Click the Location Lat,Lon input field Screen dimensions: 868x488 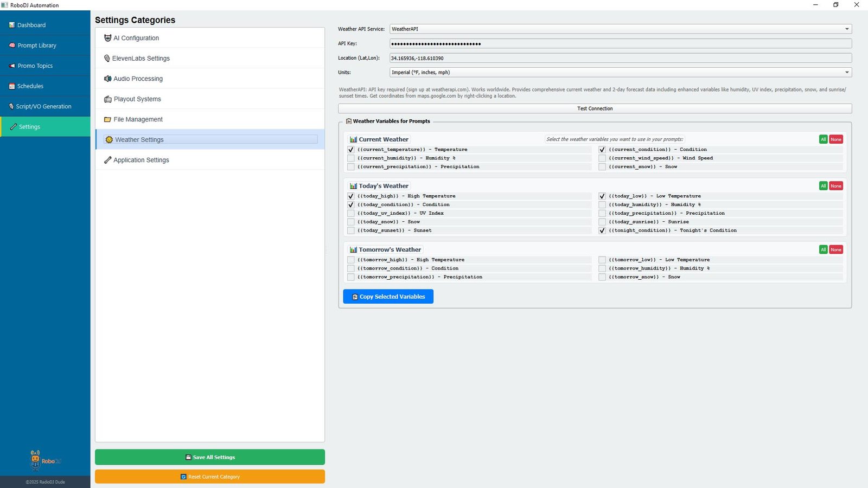[620, 58]
